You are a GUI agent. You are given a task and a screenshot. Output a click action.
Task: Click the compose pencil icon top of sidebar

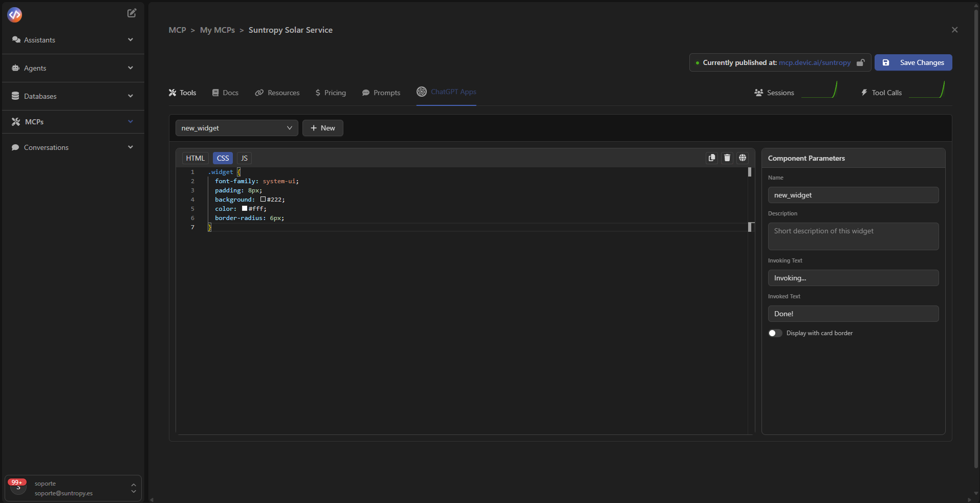(x=131, y=13)
